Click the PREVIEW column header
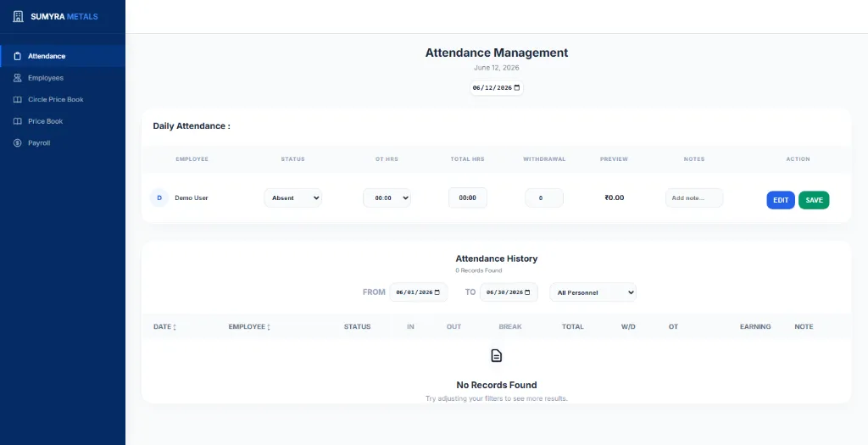The image size is (868, 445). coord(614,159)
